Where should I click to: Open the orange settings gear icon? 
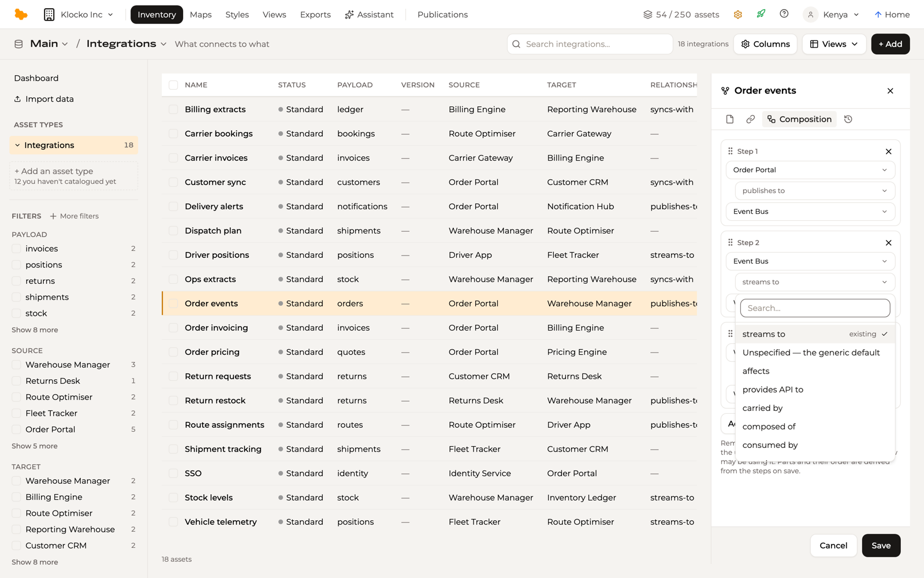[738, 14]
